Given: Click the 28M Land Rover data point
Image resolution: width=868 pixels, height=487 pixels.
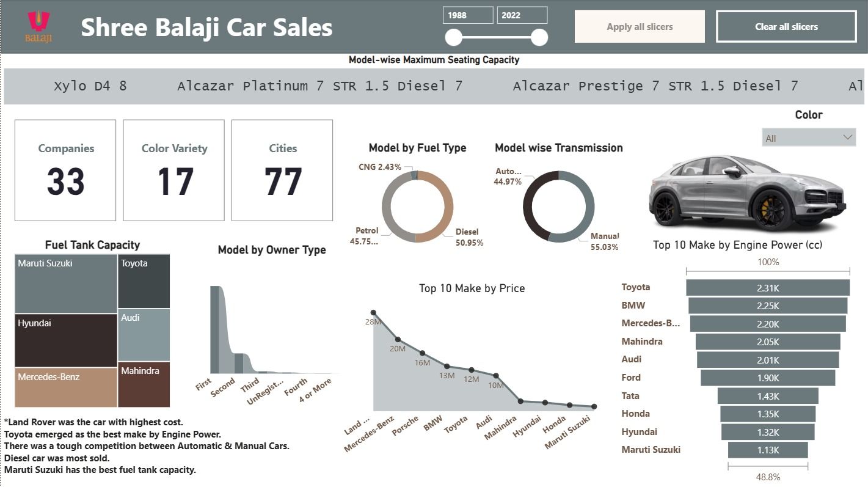Looking at the screenshot, I should pyautogui.click(x=373, y=313).
